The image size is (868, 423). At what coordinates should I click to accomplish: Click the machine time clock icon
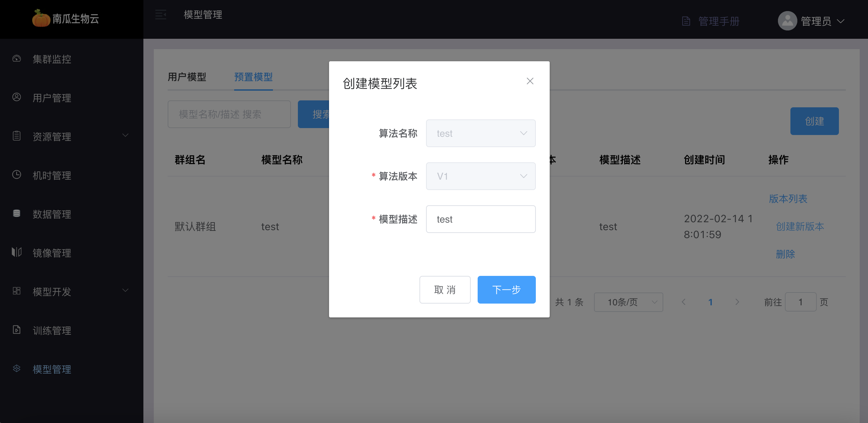[x=17, y=175]
